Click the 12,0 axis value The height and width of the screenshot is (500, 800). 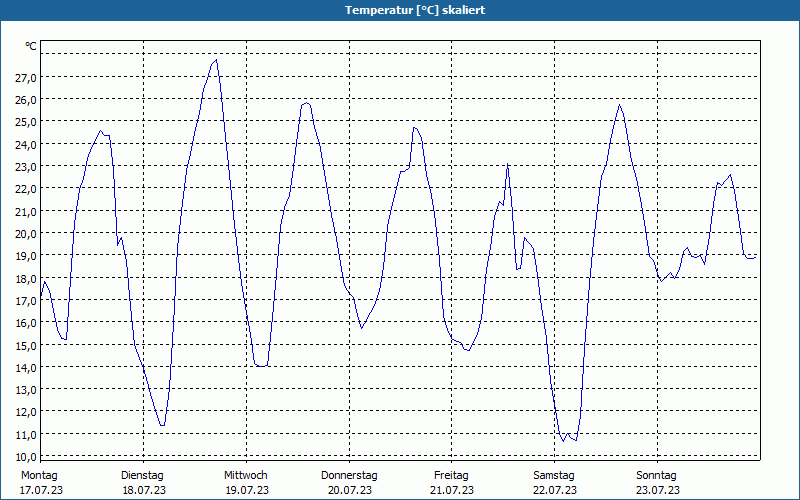[x=26, y=412]
